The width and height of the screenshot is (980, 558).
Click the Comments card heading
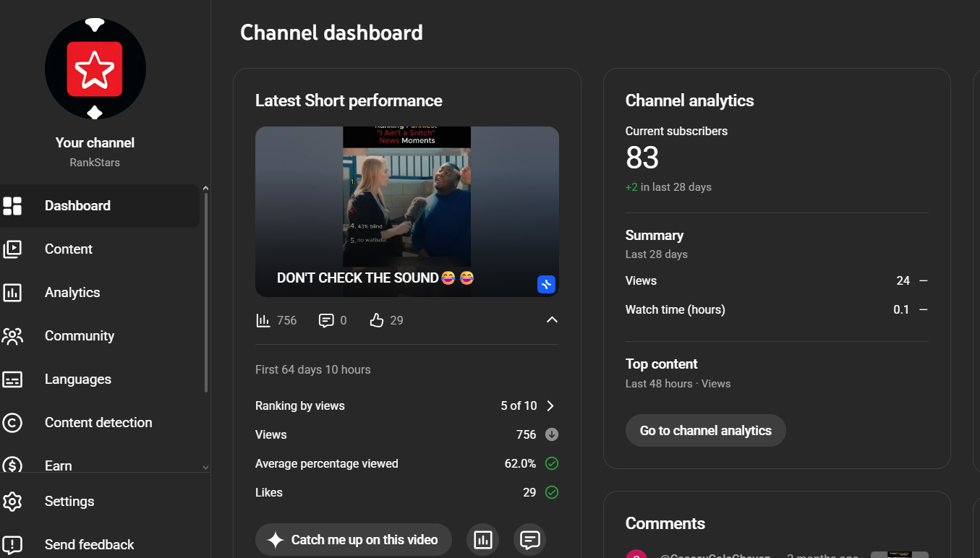[x=665, y=523]
